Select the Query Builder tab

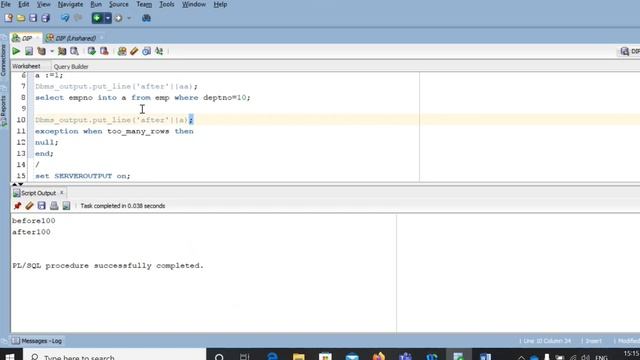point(71,67)
